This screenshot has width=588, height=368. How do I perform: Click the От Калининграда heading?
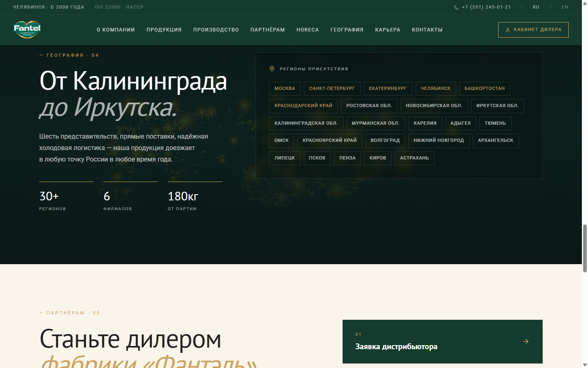[133, 81]
